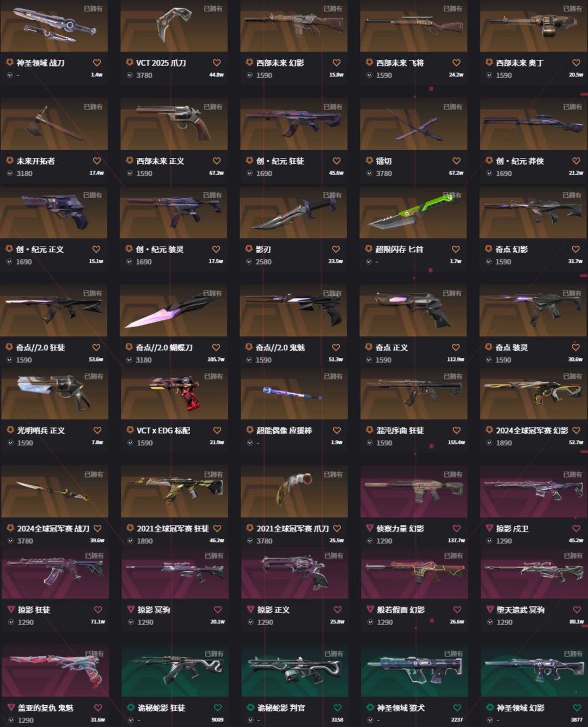The width and height of the screenshot is (588, 727).
Task: Click the heart icon on 神圣领域 猎犬
Action: (457, 708)
